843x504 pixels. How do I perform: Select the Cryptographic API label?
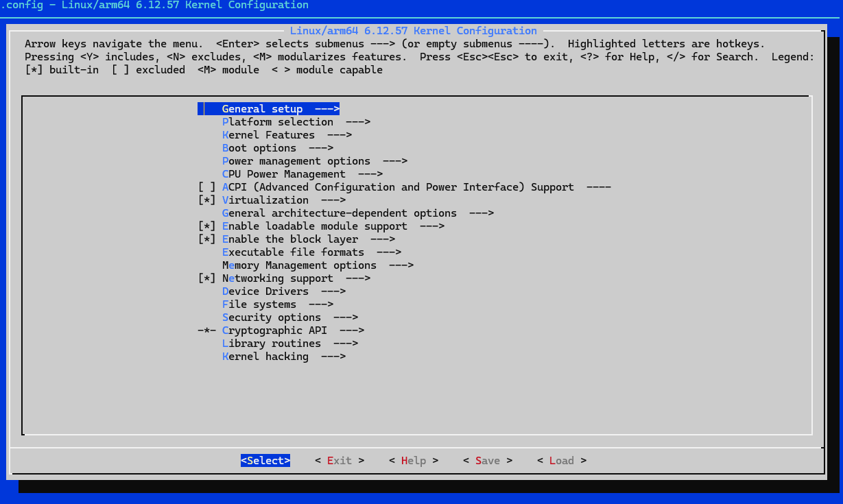(x=274, y=331)
